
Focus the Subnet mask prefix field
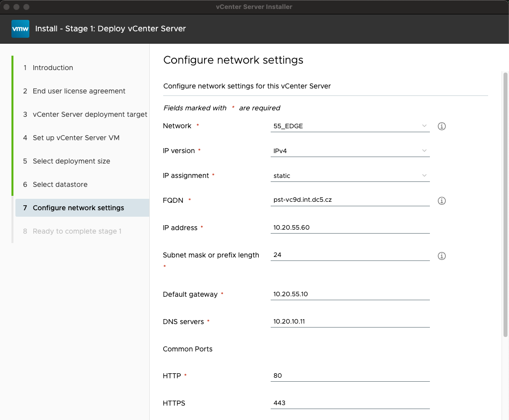point(350,255)
